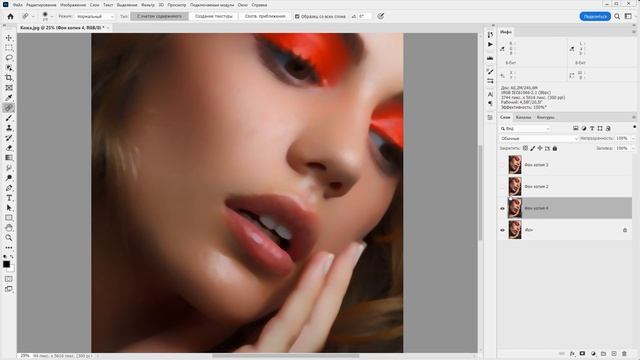Select the Gradient tool

point(9,158)
